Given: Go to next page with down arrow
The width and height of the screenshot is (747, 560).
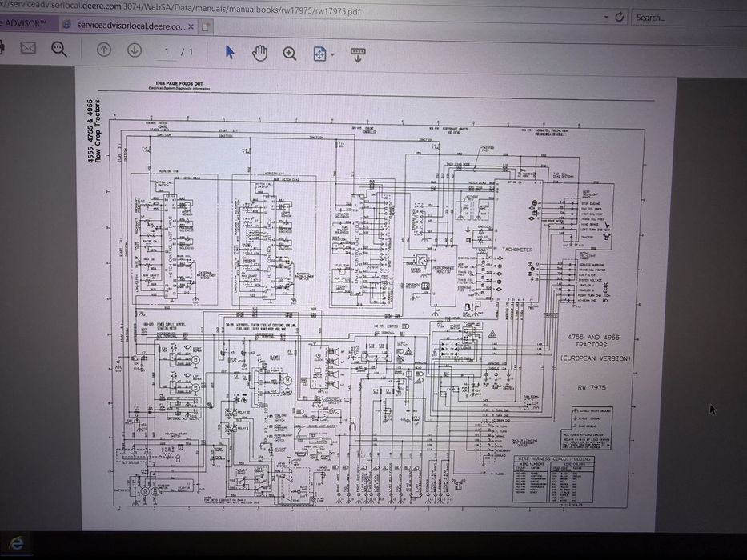Looking at the screenshot, I should point(135,50).
